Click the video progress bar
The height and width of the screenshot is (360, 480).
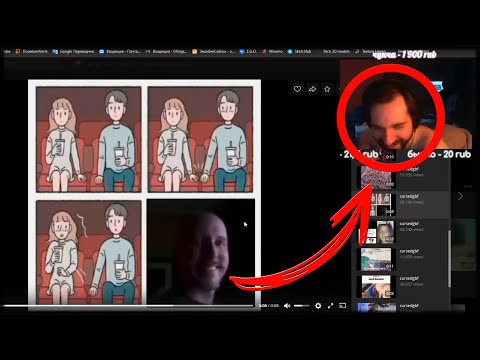(x=128, y=305)
